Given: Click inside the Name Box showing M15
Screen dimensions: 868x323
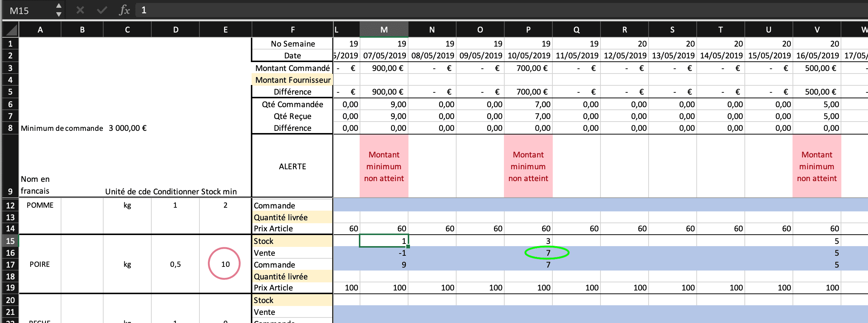Looking at the screenshot, I should [x=30, y=11].
